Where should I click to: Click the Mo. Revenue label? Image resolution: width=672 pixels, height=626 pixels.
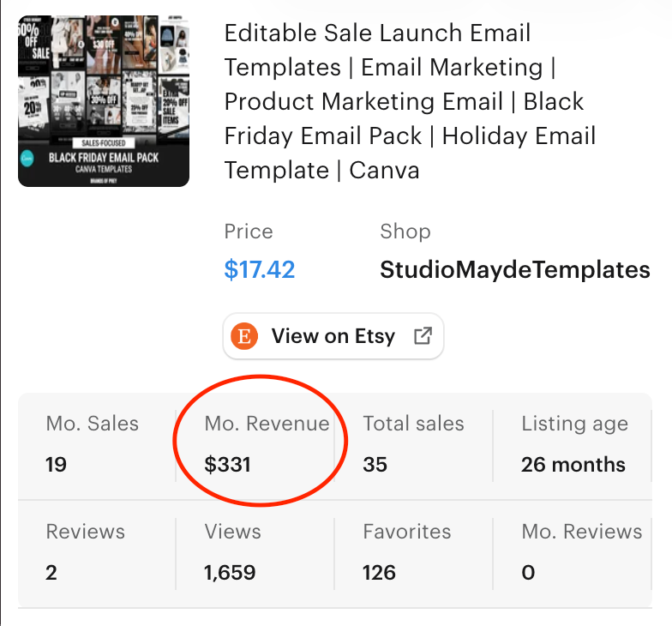click(267, 424)
